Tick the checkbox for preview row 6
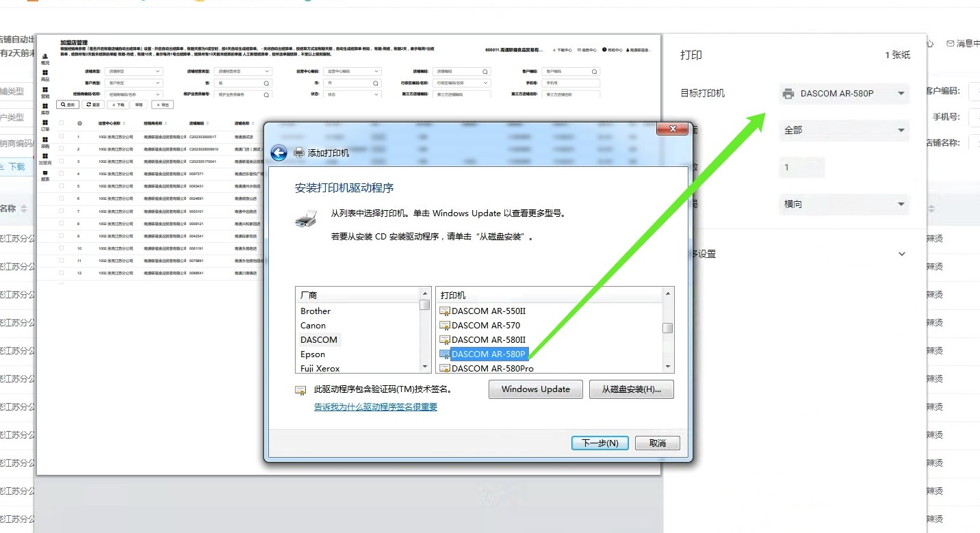Viewport: 980px width, 533px height. pyautogui.click(x=62, y=198)
